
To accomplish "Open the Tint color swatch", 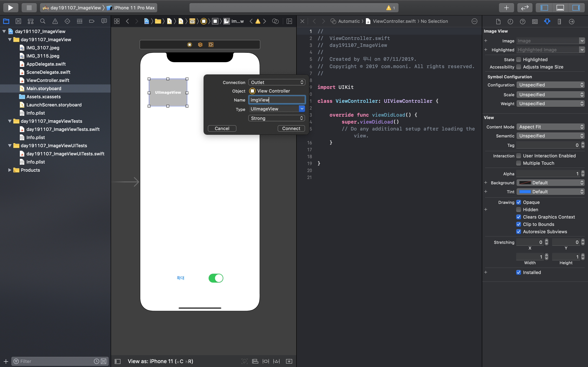I will (x=525, y=192).
